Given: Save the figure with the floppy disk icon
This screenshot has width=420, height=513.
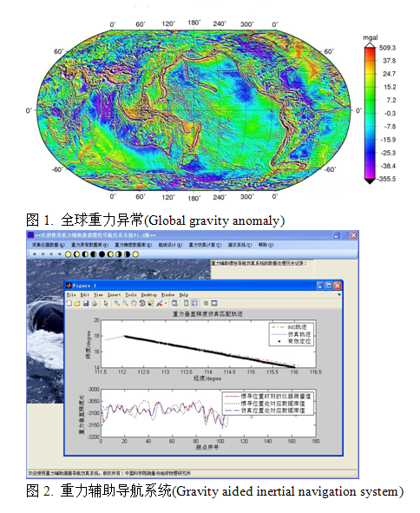Looking at the screenshot, I should pos(86,303).
